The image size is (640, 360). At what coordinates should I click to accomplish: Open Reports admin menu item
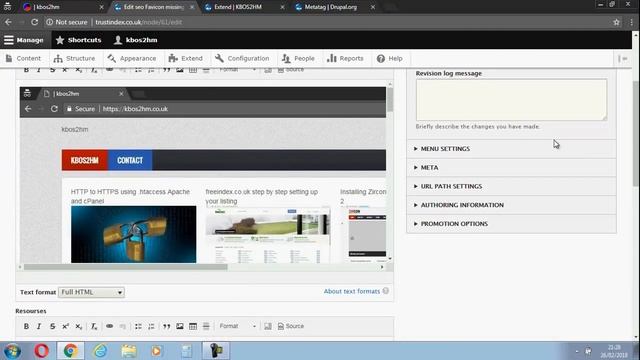coord(345,58)
